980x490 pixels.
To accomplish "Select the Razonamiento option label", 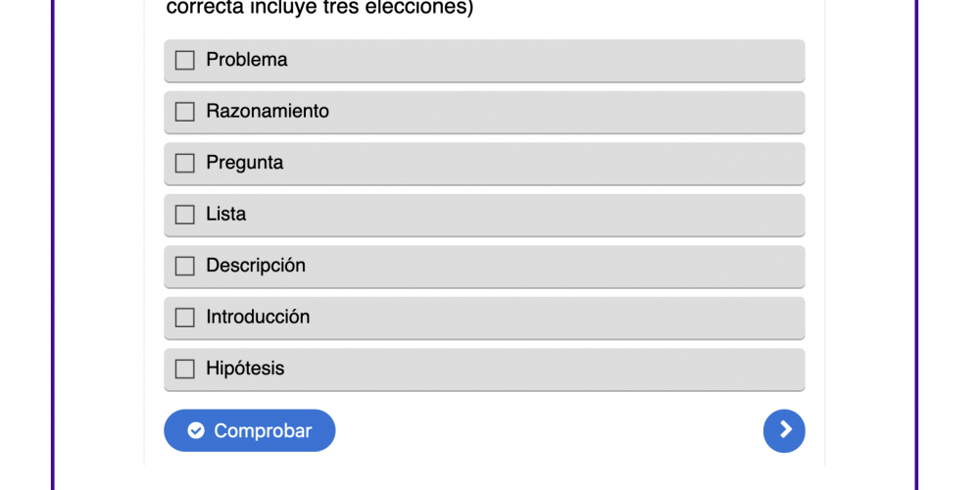I will click(x=268, y=112).
